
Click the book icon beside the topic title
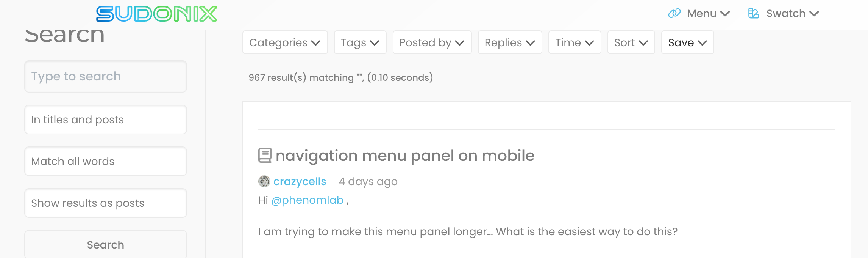tap(265, 156)
